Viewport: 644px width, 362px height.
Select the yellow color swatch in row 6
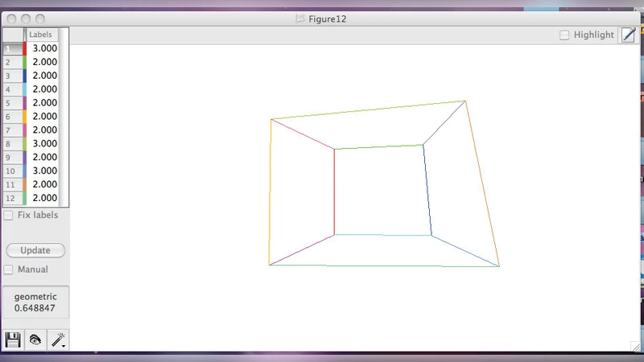tap(25, 116)
